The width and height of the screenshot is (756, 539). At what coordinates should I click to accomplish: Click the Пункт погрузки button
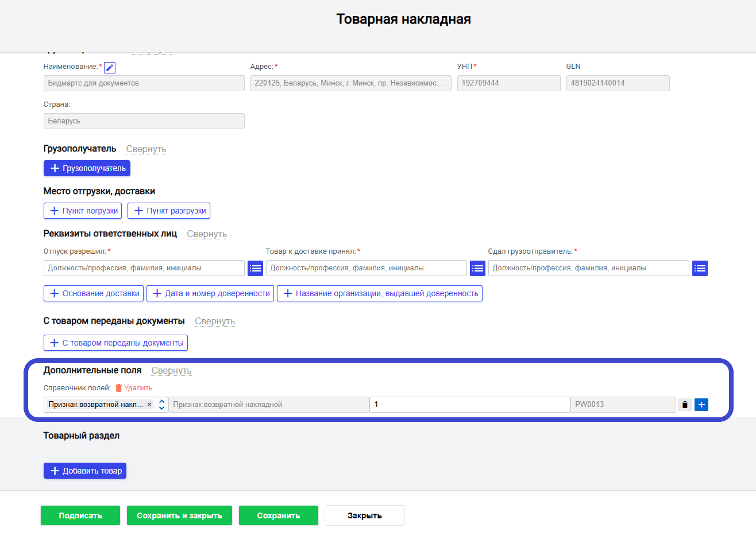pos(82,211)
